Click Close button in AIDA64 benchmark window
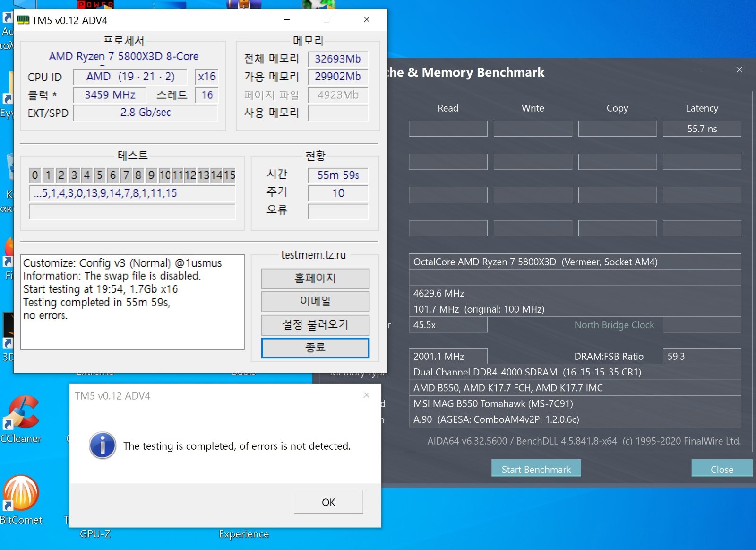756x550 pixels. 722,468
